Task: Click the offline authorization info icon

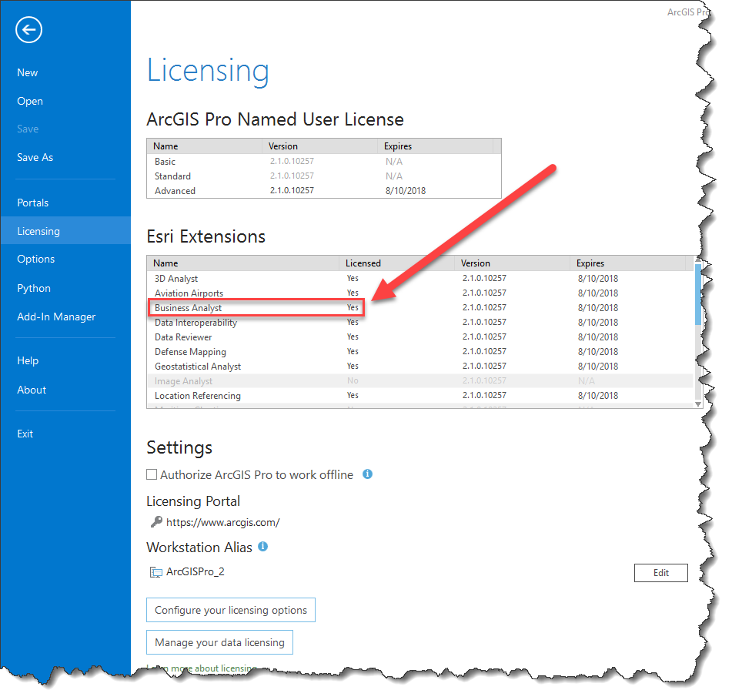Action: (367, 474)
